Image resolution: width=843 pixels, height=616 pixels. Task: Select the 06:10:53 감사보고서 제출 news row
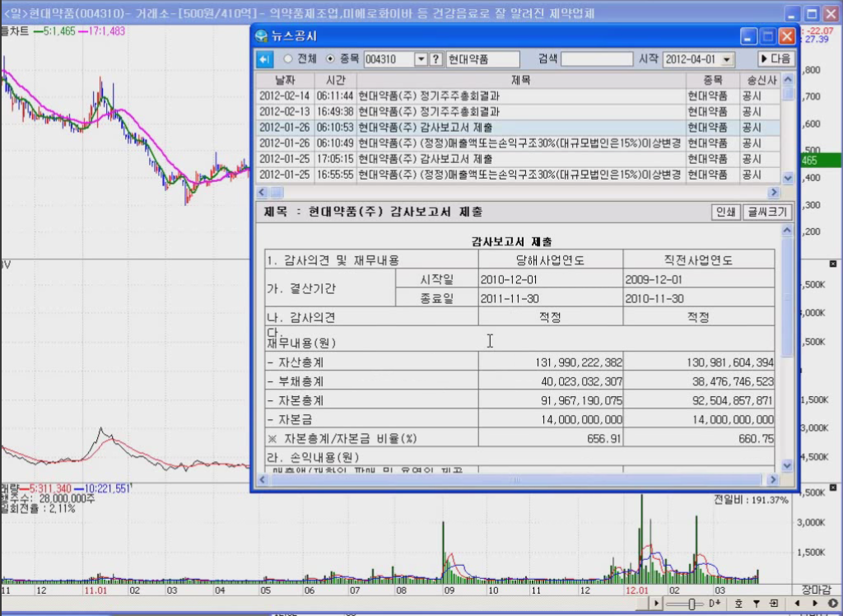[519, 128]
